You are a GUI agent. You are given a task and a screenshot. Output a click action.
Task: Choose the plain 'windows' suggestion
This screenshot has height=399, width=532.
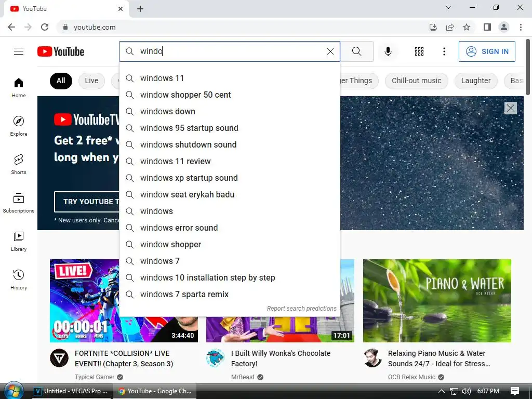pyautogui.click(x=229, y=211)
